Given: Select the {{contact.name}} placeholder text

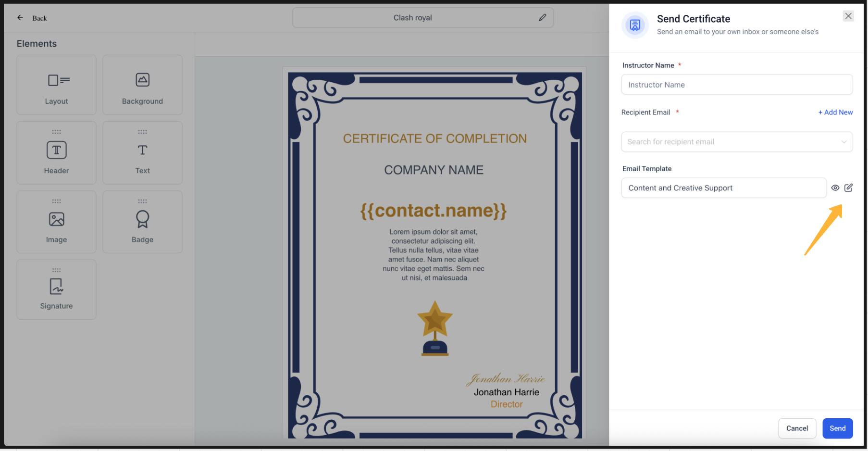Looking at the screenshot, I should (x=434, y=211).
